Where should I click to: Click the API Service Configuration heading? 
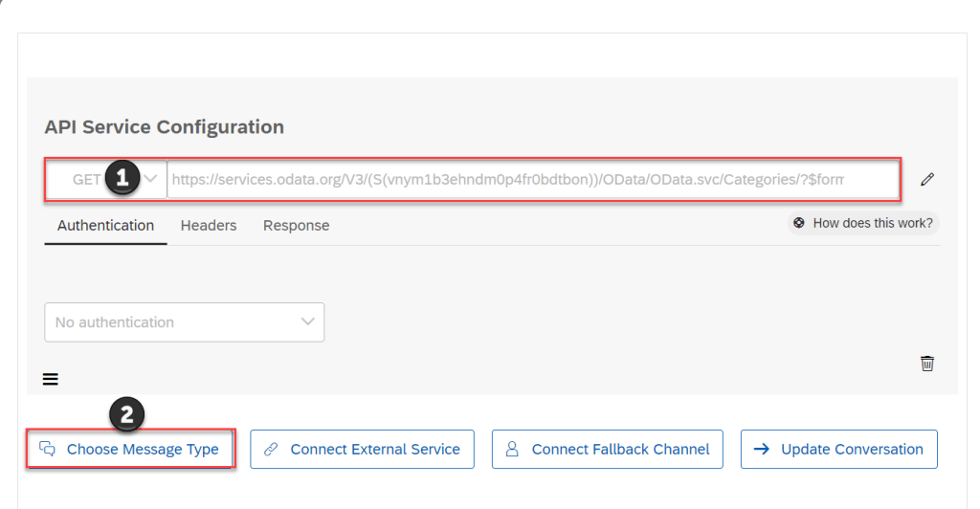164,127
